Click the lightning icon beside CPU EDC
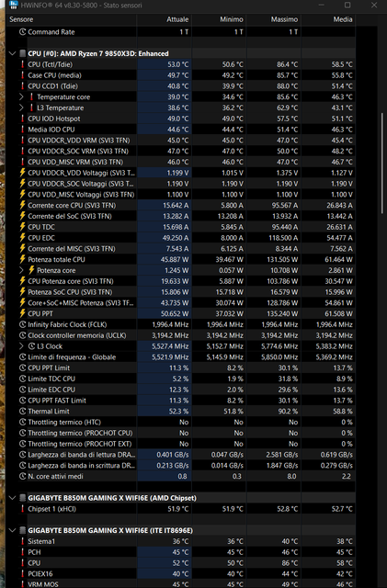The height and width of the screenshot is (588, 387). point(23,238)
